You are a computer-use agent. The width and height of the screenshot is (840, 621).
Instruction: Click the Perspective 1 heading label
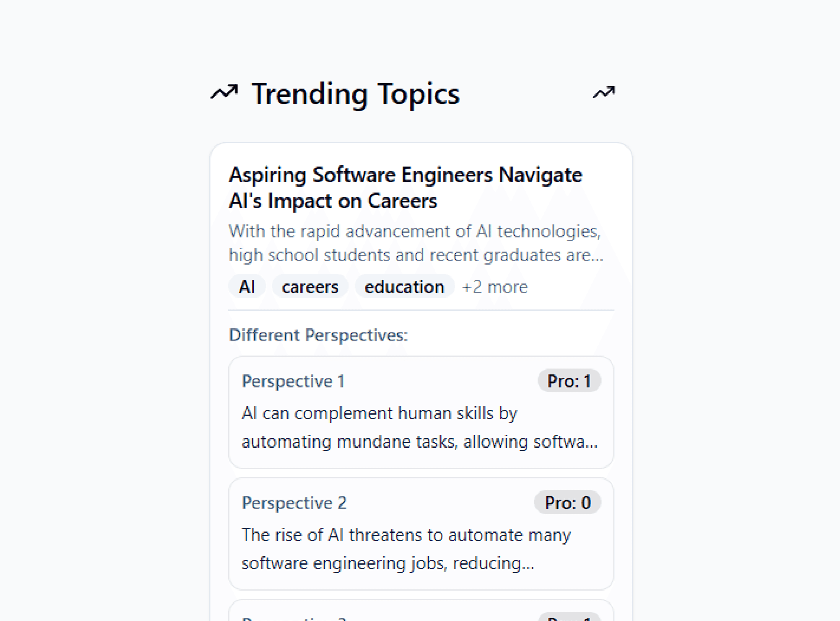click(x=293, y=381)
